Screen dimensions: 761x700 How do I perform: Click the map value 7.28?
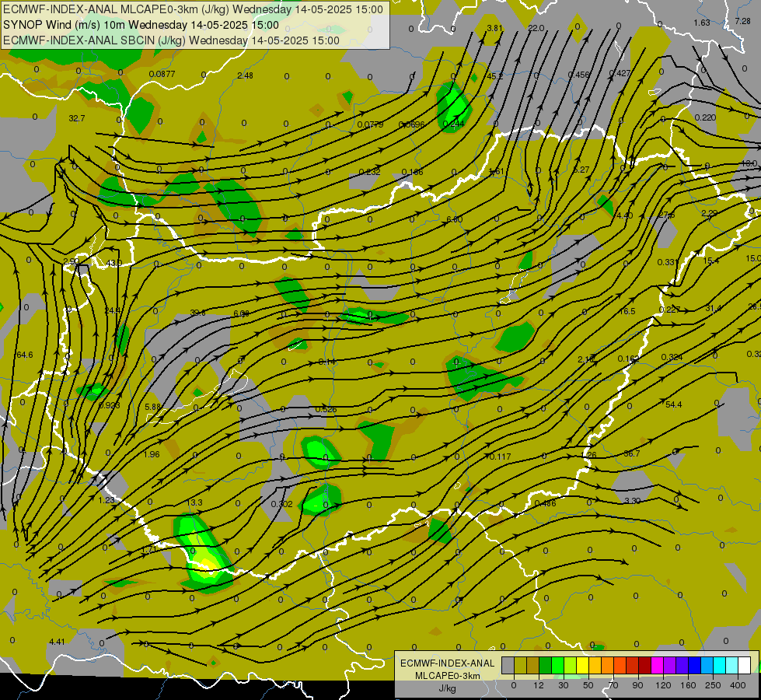pyautogui.click(x=742, y=21)
